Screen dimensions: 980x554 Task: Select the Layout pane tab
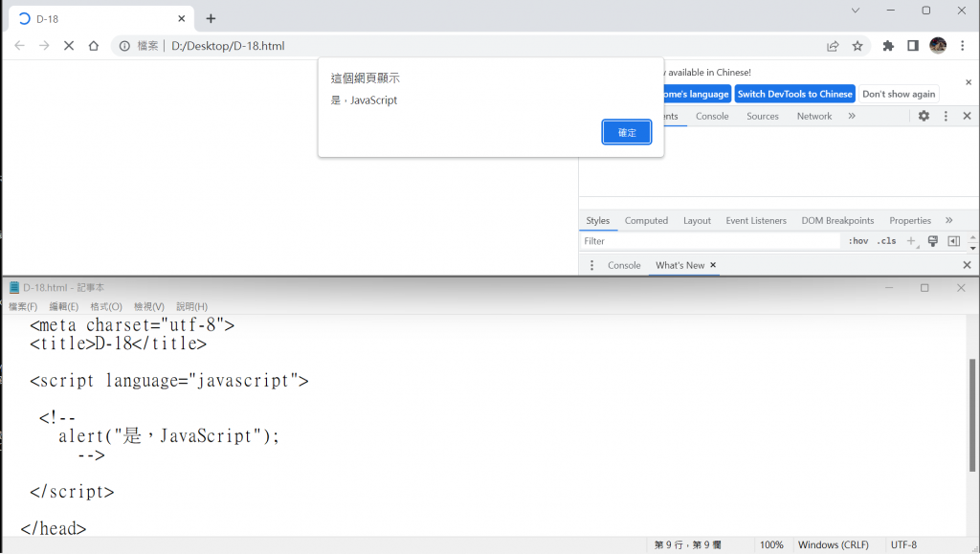click(x=697, y=220)
